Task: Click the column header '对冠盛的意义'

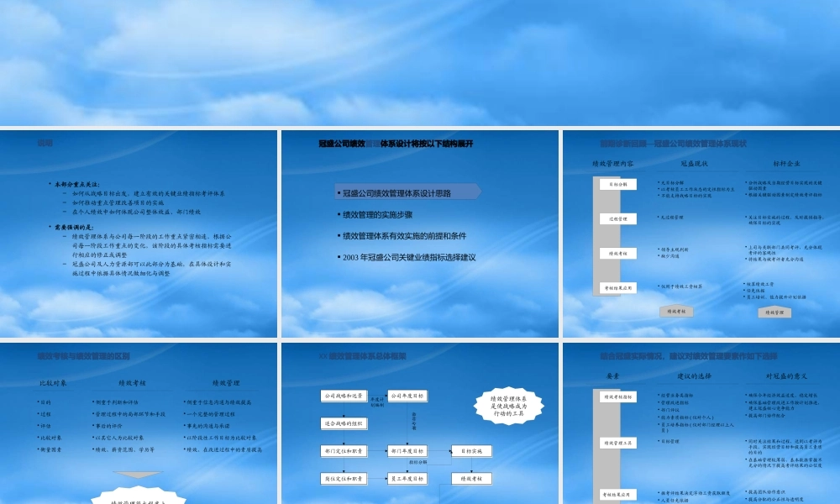Action: (786, 376)
